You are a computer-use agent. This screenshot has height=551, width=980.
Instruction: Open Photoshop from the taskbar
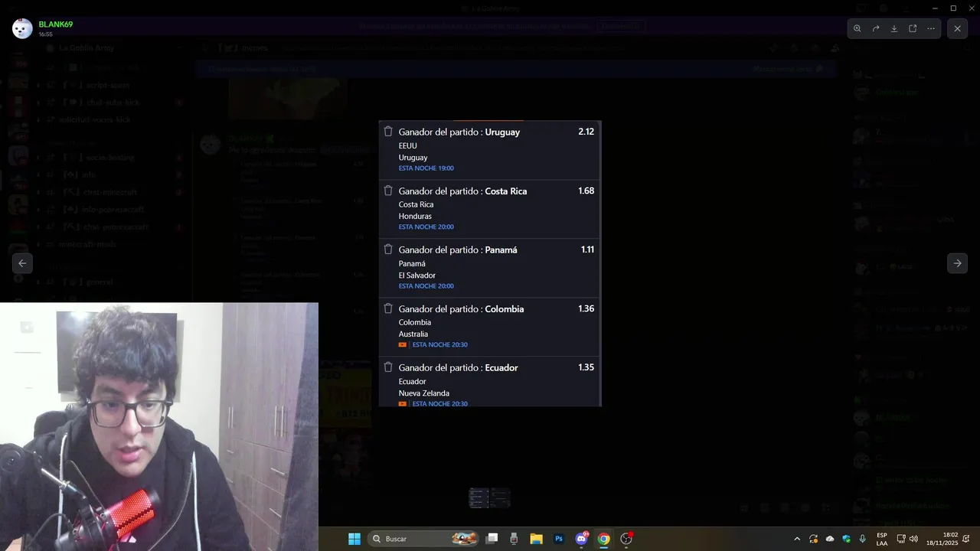point(559,539)
